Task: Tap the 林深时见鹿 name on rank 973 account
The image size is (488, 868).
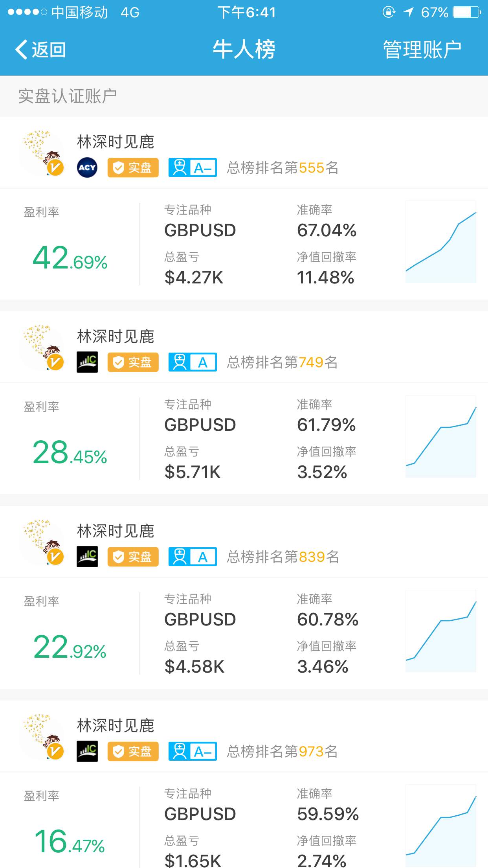Action: (x=116, y=726)
